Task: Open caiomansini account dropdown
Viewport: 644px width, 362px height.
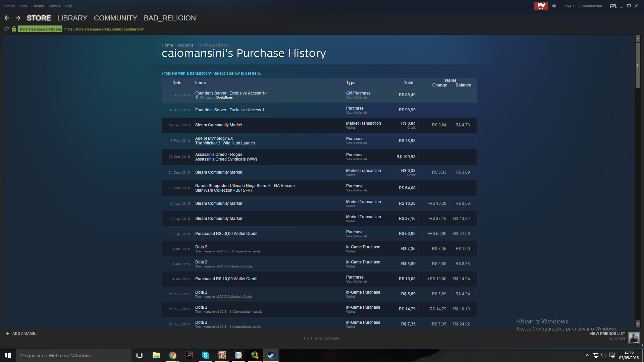Action: [x=592, y=6]
